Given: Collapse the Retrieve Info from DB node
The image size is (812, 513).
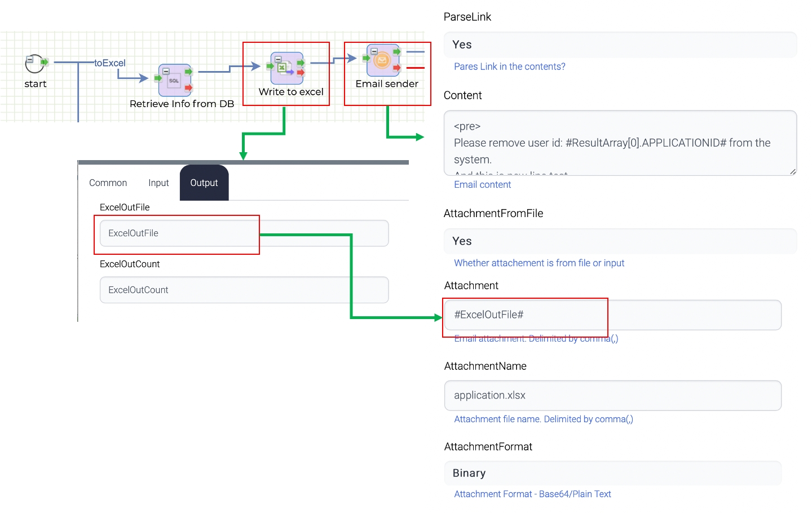Looking at the screenshot, I should [166, 71].
